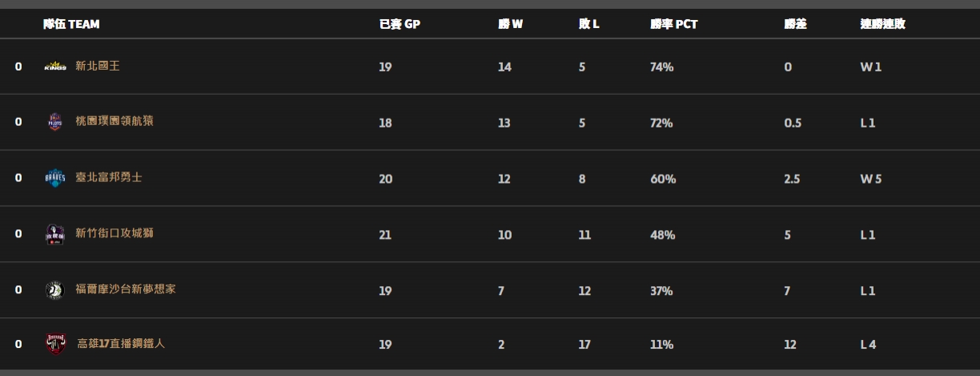Open the 高雄17直播鋼鐵人 team link
Image resolution: width=980 pixels, height=376 pixels.
pyautogui.click(x=122, y=344)
